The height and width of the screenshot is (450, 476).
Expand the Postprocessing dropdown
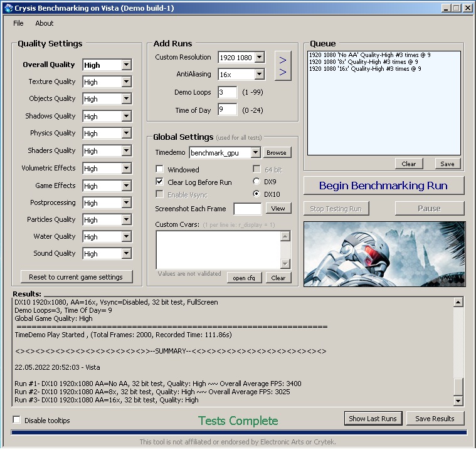point(126,203)
